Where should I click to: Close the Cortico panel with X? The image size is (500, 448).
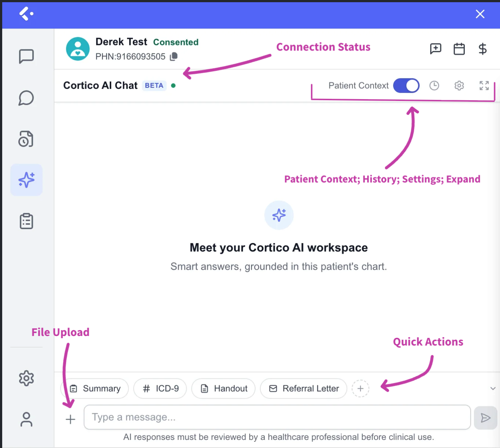pos(480,14)
